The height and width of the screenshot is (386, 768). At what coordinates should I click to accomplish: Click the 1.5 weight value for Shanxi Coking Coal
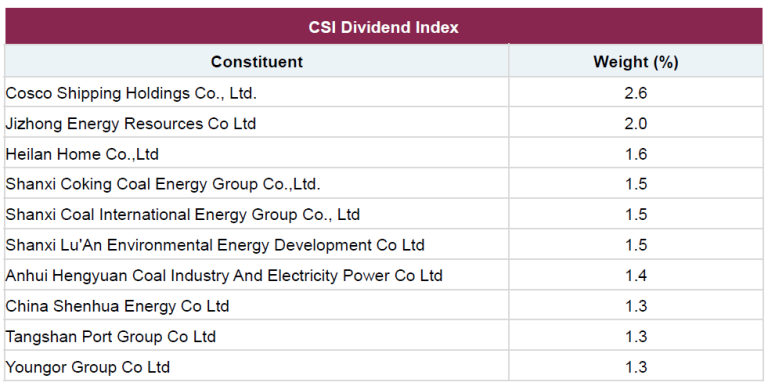coord(636,184)
